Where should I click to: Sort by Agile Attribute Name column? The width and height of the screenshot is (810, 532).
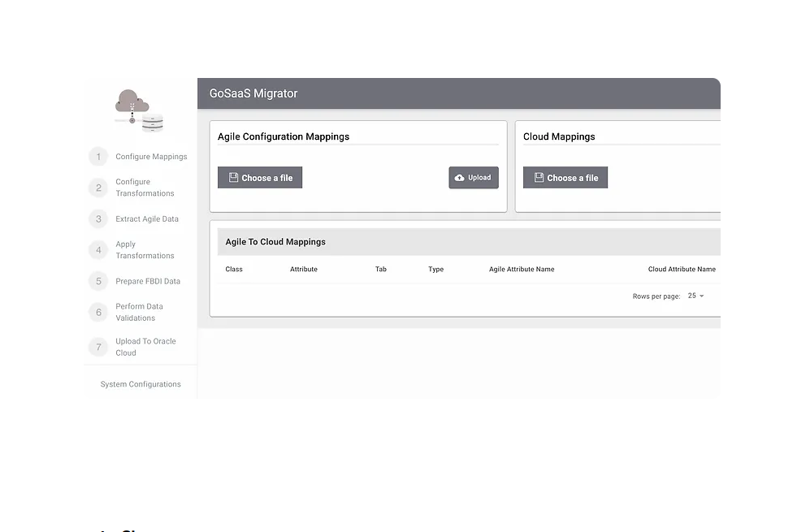click(522, 270)
